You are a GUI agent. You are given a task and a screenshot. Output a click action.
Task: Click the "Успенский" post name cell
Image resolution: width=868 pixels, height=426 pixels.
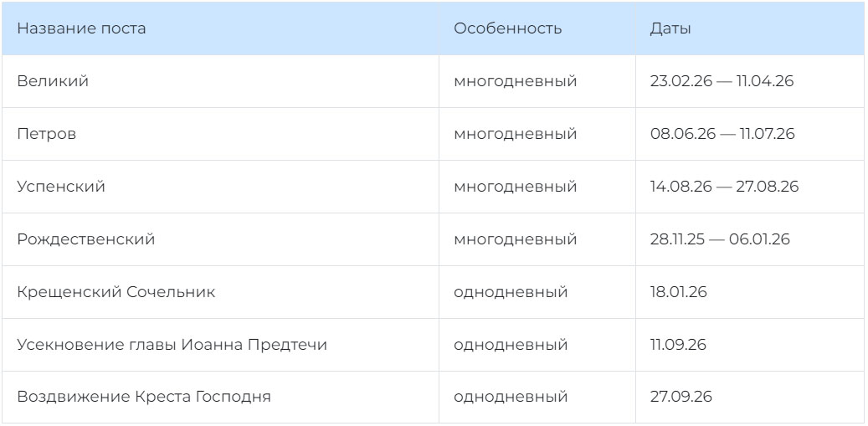(61, 187)
